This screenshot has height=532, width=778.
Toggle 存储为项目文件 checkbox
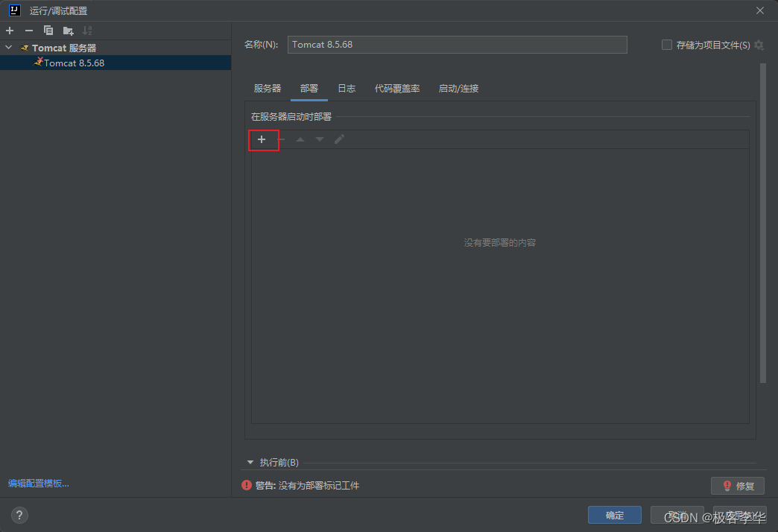click(x=667, y=45)
